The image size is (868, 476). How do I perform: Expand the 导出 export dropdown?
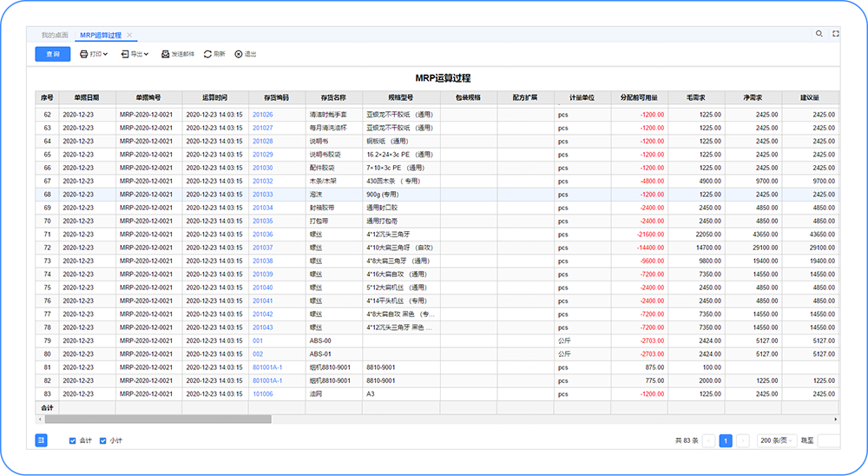[x=135, y=54]
